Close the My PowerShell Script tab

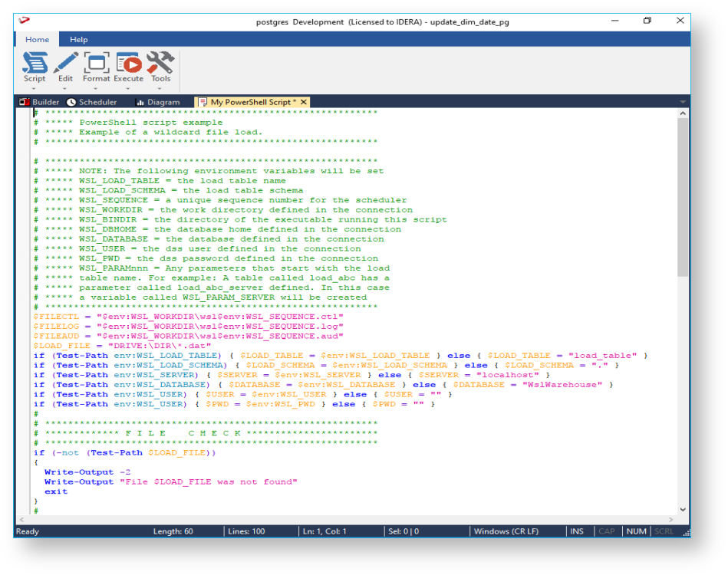pyautogui.click(x=304, y=102)
